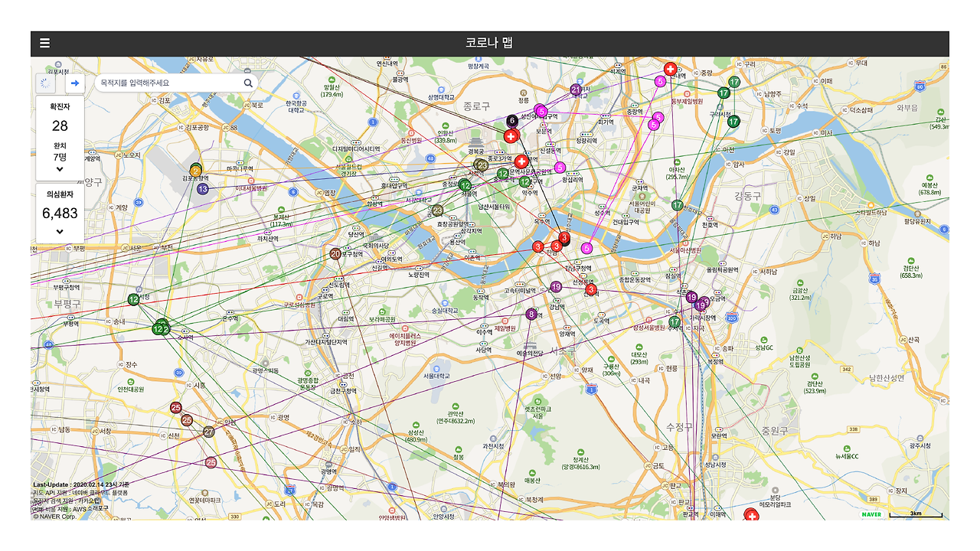Select the green 12 marker above 서울역

pyautogui.click(x=465, y=185)
